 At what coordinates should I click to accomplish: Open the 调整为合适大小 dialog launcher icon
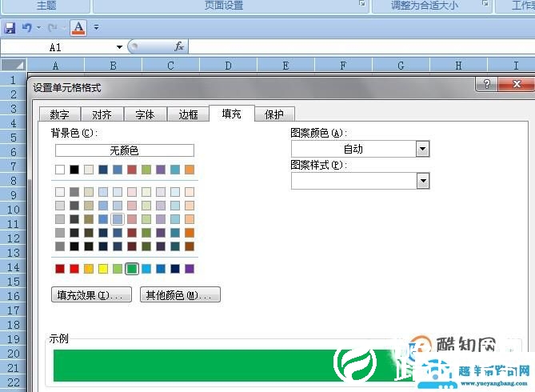pyautogui.click(x=485, y=4)
